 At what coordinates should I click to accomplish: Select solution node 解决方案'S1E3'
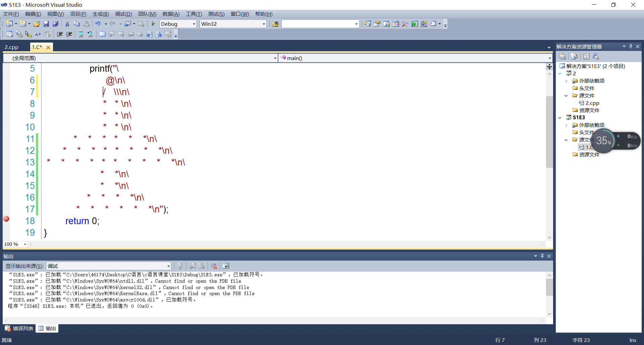coord(592,66)
